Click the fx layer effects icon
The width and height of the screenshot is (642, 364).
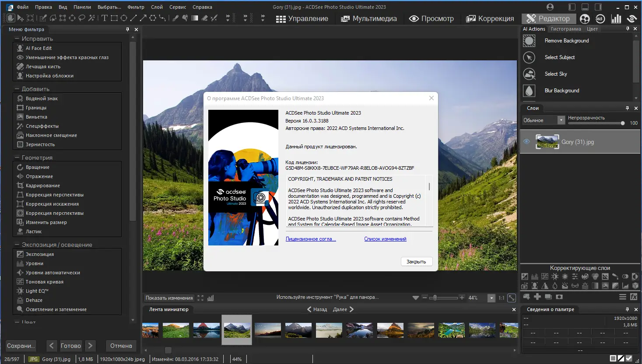(x=634, y=297)
